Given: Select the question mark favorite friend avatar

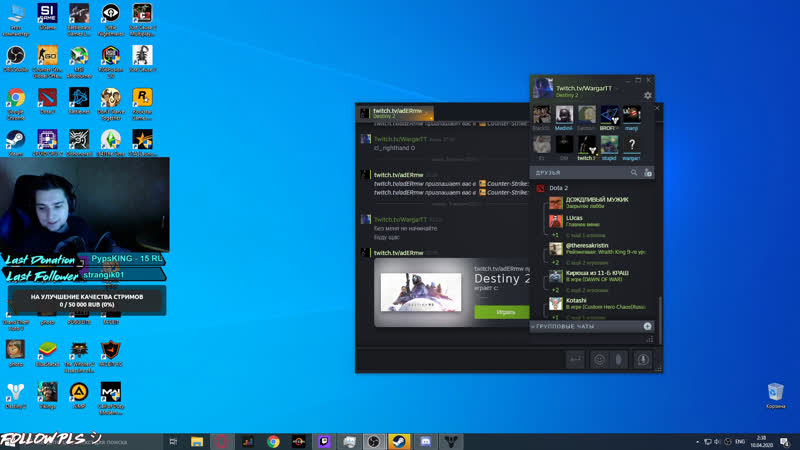Looking at the screenshot, I should (632, 145).
